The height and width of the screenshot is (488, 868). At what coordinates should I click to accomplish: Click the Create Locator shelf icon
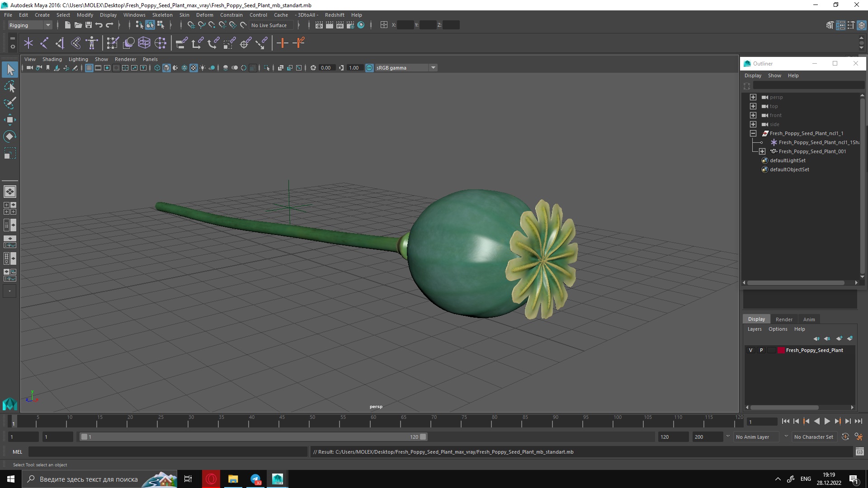(28, 43)
